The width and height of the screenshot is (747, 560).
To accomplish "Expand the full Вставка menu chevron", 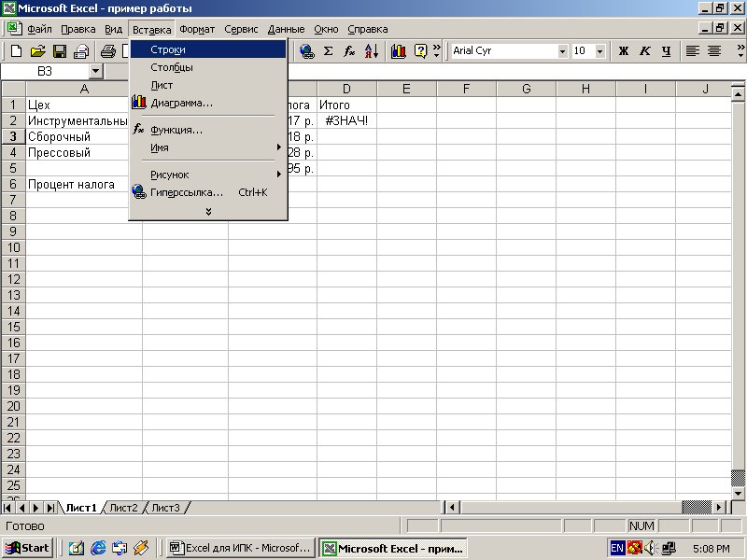I will (x=208, y=211).
